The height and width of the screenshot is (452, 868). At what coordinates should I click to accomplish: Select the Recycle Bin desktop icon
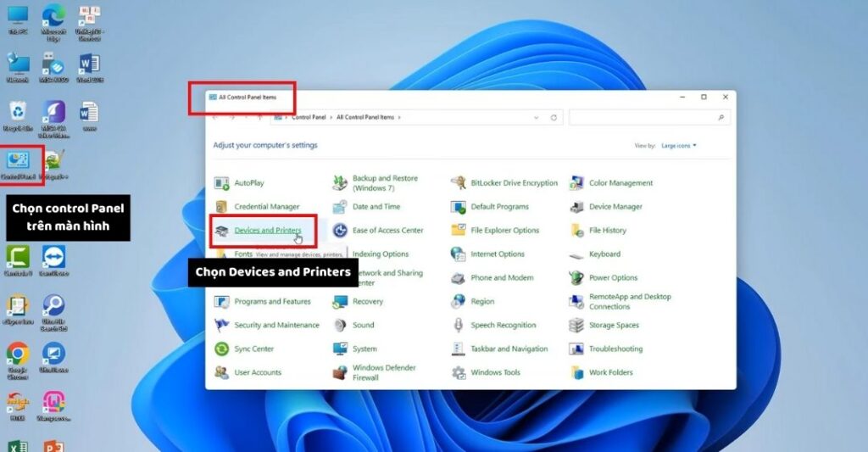pyautogui.click(x=17, y=112)
